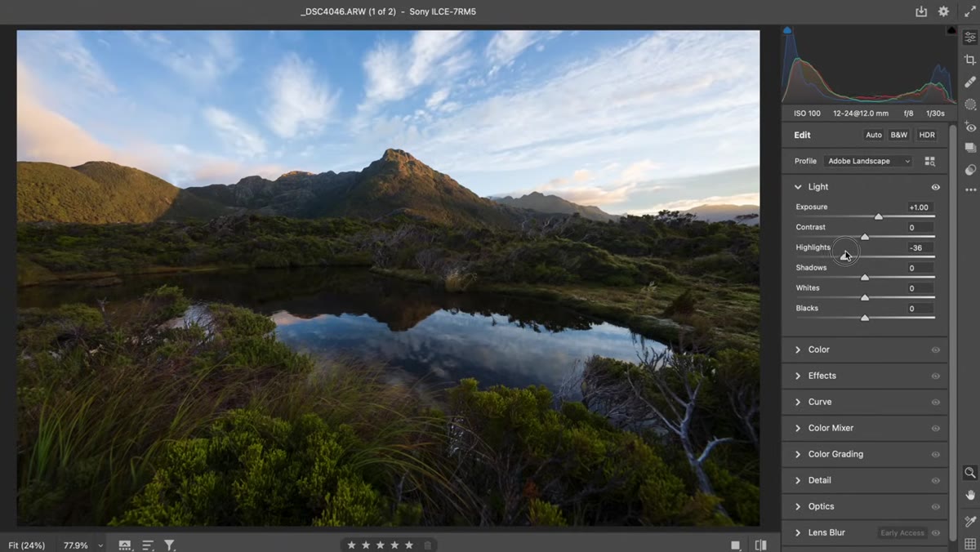Toggle before/after split view icon
The width and height of the screenshot is (980, 552).
tap(761, 545)
